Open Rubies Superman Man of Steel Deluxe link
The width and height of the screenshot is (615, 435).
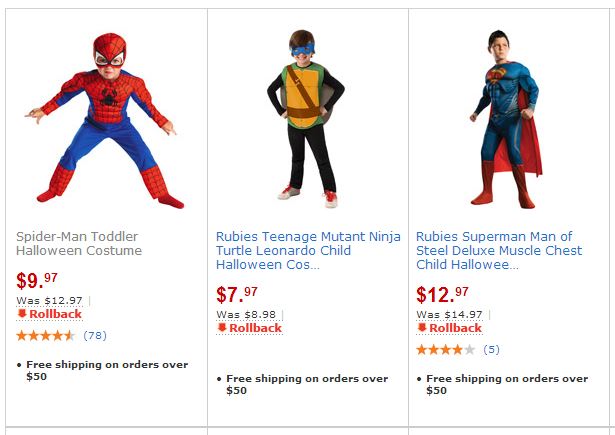click(498, 250)
